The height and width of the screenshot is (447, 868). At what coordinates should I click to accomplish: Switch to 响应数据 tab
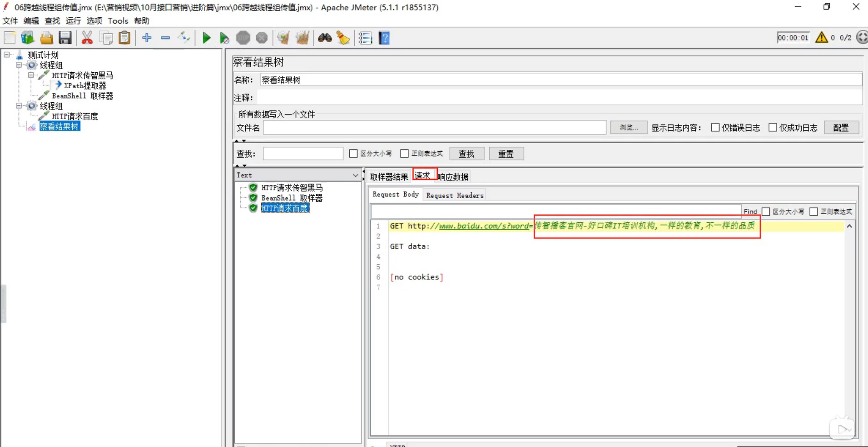(453, 177)
